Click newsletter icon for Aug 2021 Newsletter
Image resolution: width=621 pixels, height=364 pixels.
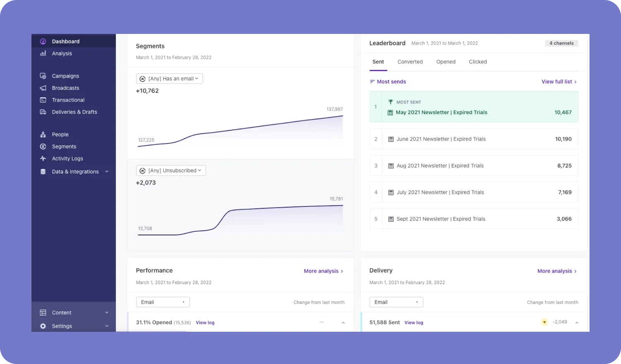pyautogui.click(x=391, y=166)
